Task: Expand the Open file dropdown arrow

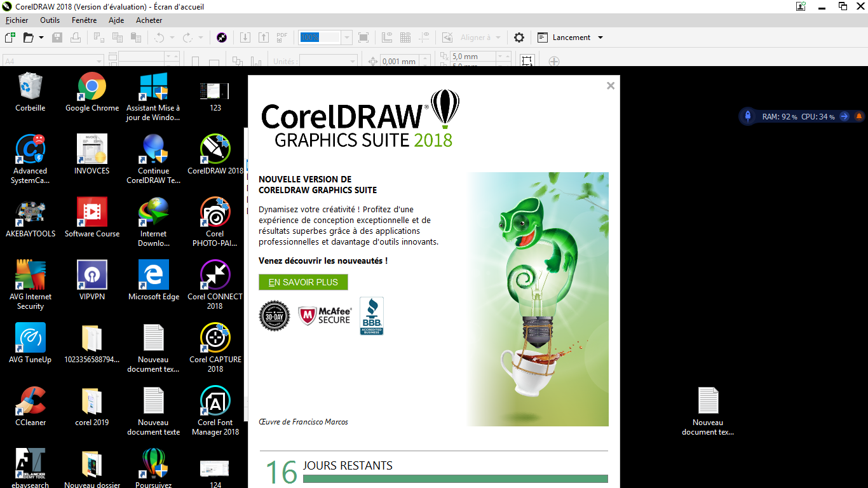Action: 41,37
